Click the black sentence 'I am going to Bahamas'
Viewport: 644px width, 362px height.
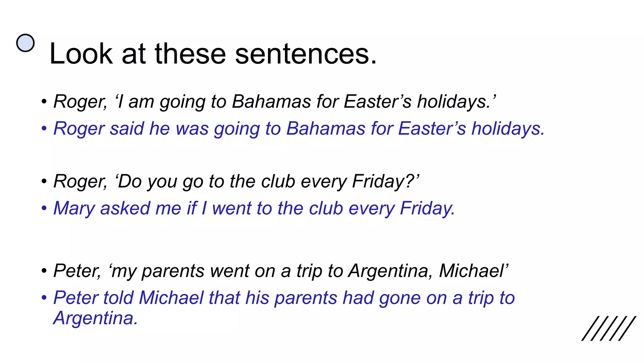tap(275, 102)
